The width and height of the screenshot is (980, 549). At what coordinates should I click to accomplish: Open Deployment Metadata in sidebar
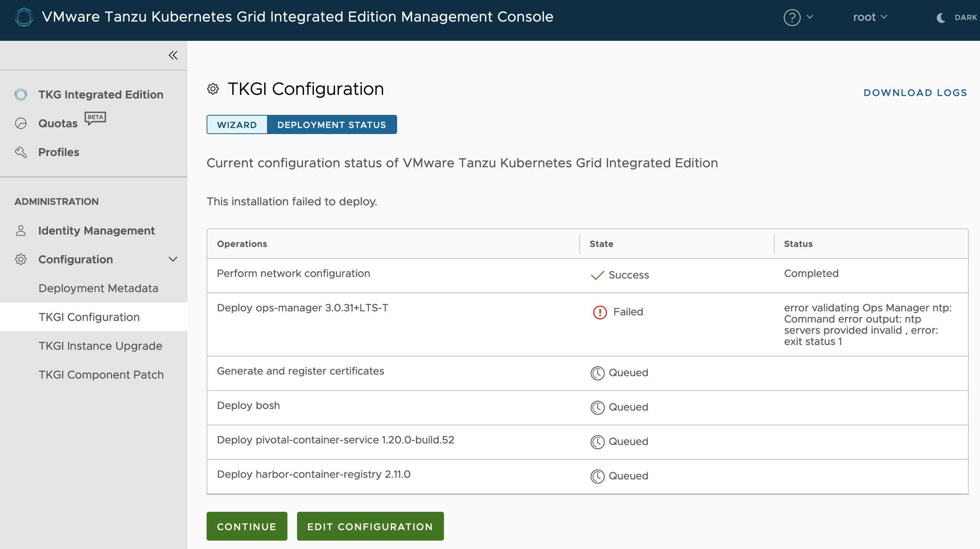(98, 288)
